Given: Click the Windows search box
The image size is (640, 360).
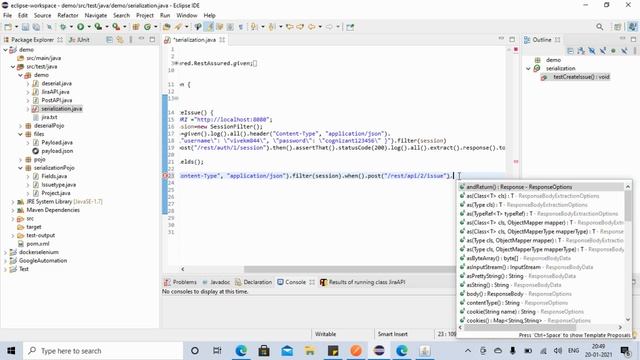Looking at the screenshot, I should [103, 351].
